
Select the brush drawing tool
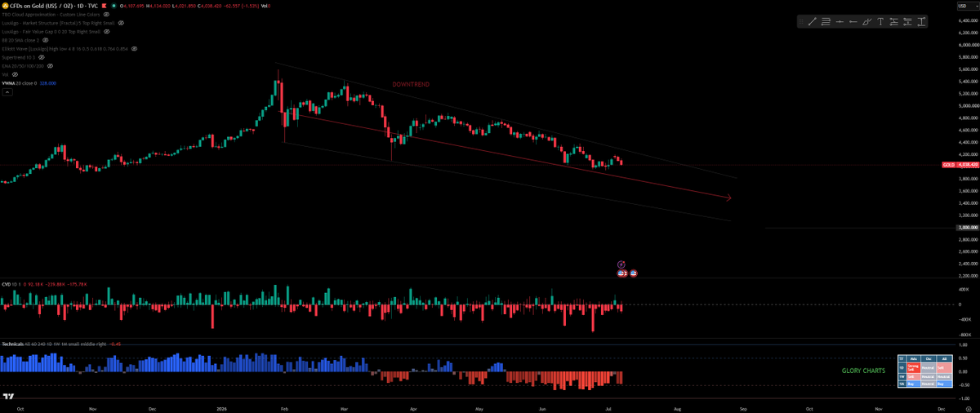[867, 21]
